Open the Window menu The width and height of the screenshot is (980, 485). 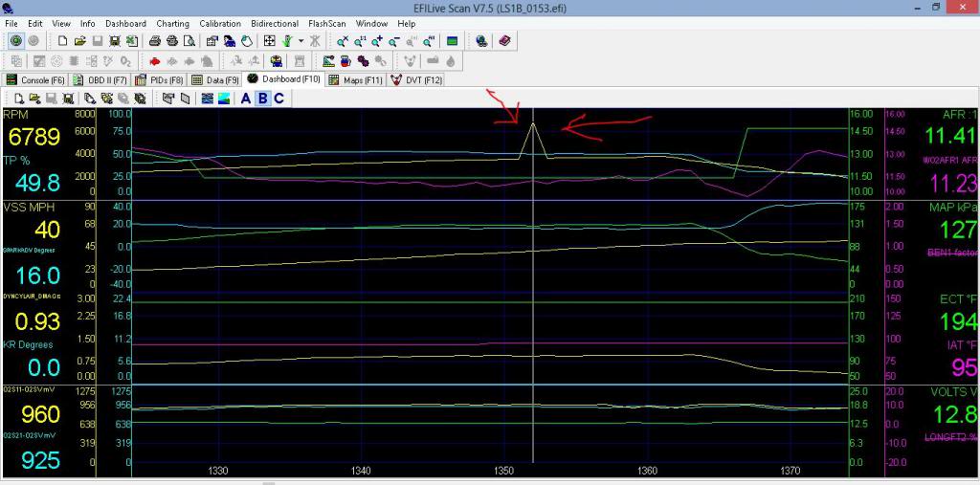click(372, 24)
